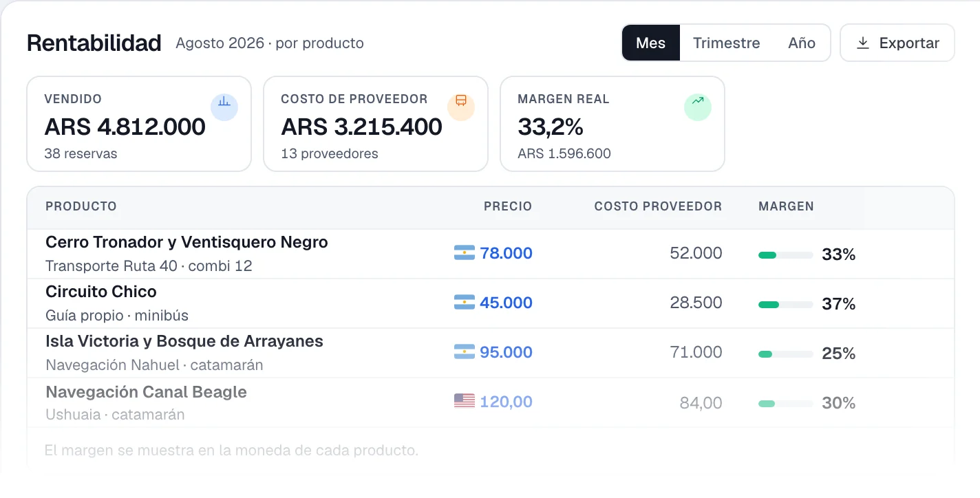Viewport: 980px width, 498px height.
Task: Click the 33,2% real margin value
Action: [x=551, y=127]
